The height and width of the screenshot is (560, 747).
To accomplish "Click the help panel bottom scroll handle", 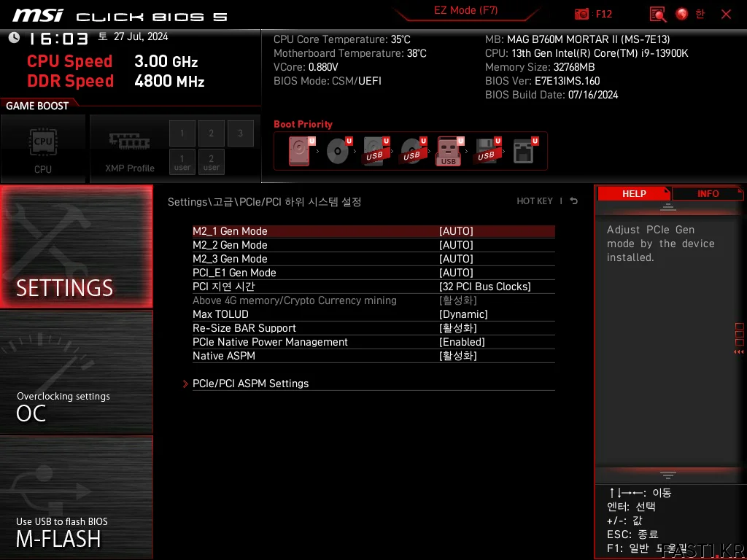I will click(668, 475).
